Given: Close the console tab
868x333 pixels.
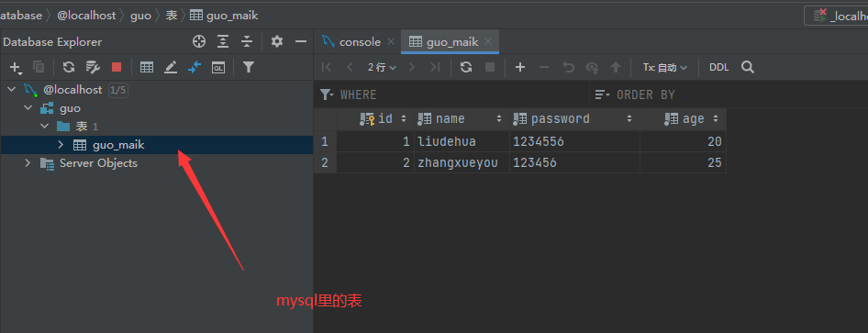Looking at the screenshot, I should tap(391, 42).
